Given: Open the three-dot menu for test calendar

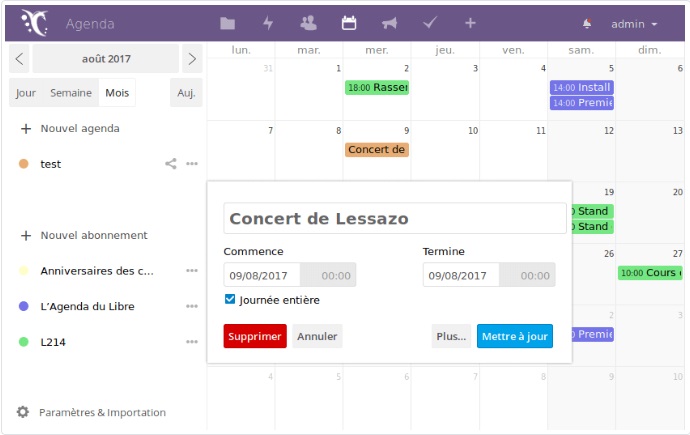Looking at the screenshot, I should pyautogui.click(x=192, y=164).
